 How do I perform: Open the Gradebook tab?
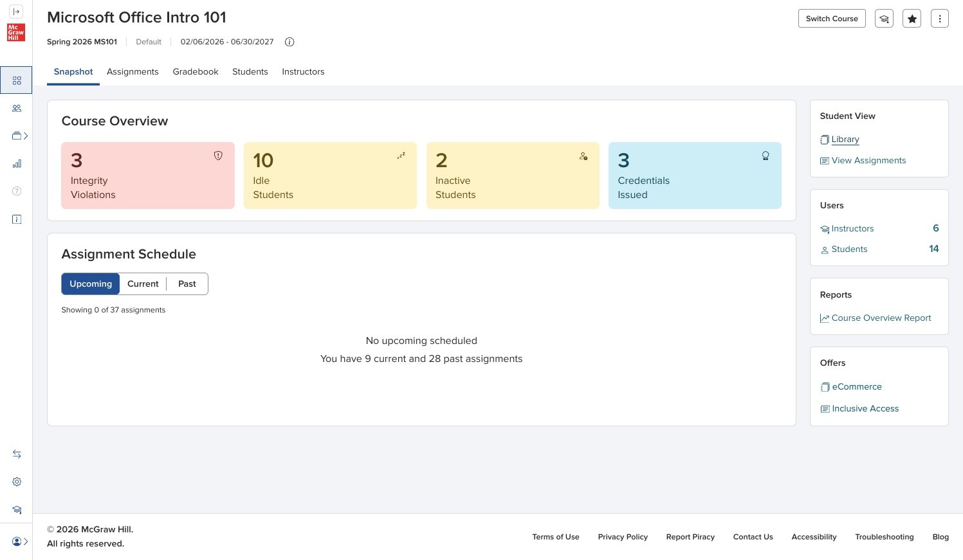point(196,72)
